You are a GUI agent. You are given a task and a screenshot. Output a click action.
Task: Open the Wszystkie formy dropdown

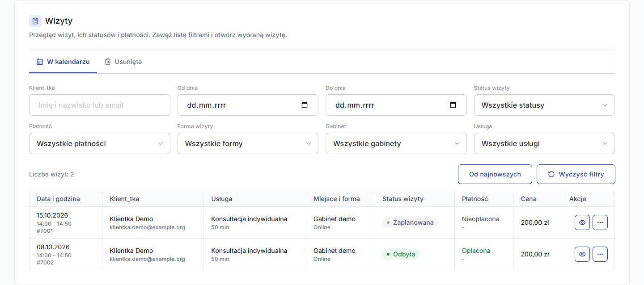point(248,143)
